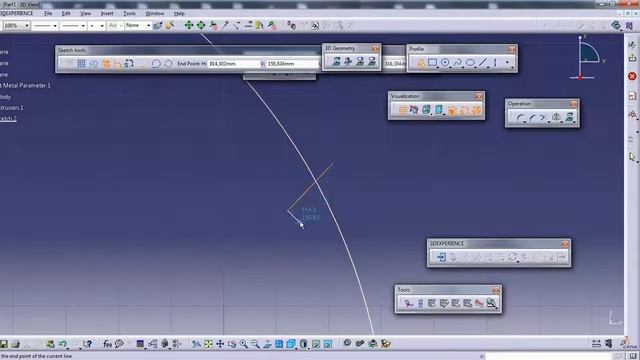The height and width of the screenshot is (360, 640).
Task: Select the Spline tool in Profile toolbar
Action: [458, 62]
